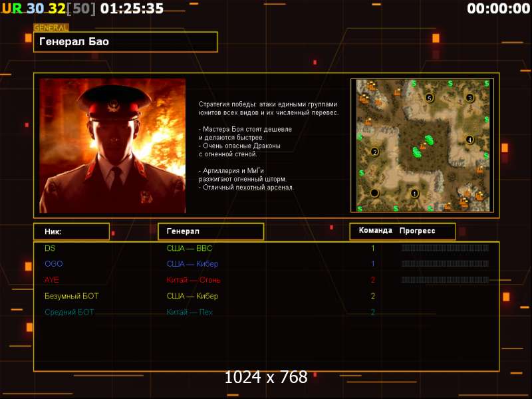This screenshot has width=532, height=399.
Task: Click the gray [50] counter in top bar
Action: 81,9
